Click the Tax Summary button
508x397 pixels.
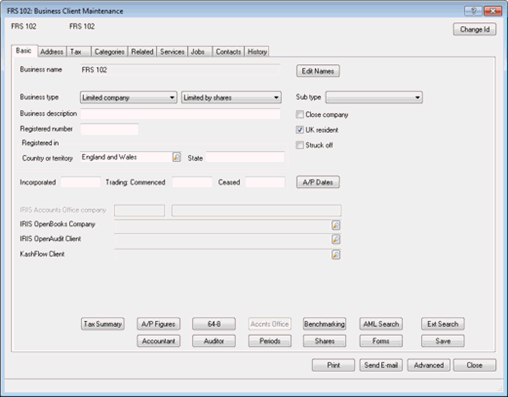coord(103,324)
